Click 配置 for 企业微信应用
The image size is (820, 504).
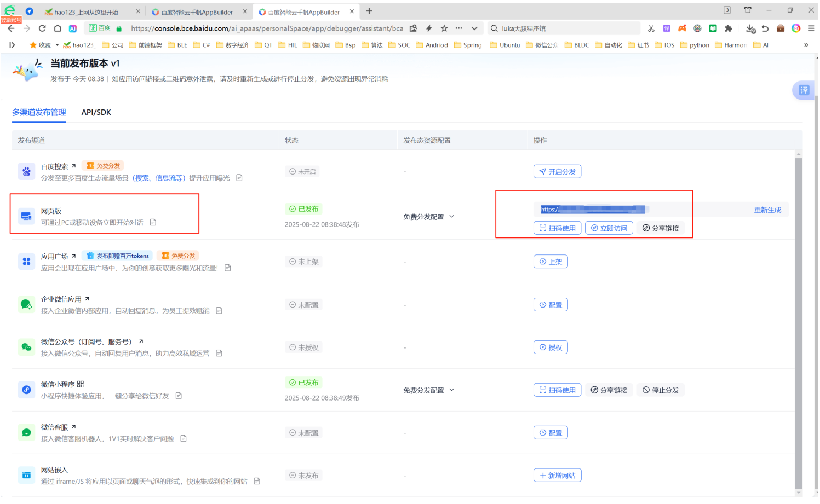click(551, 305)
